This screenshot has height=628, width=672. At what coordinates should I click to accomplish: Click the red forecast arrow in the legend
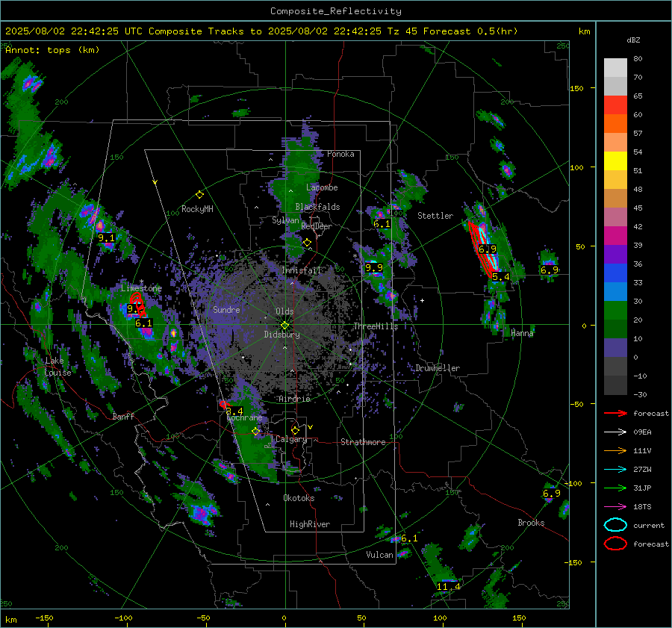tap(616, 413)
